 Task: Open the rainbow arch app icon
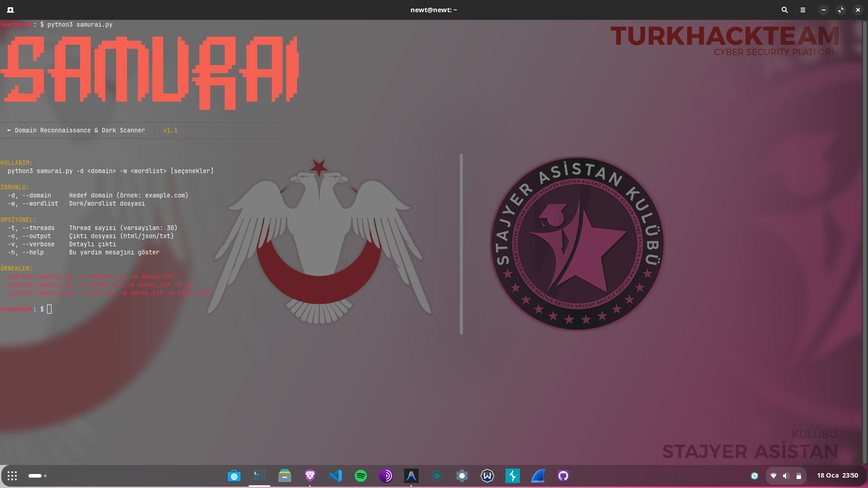(x=411, y=476)
